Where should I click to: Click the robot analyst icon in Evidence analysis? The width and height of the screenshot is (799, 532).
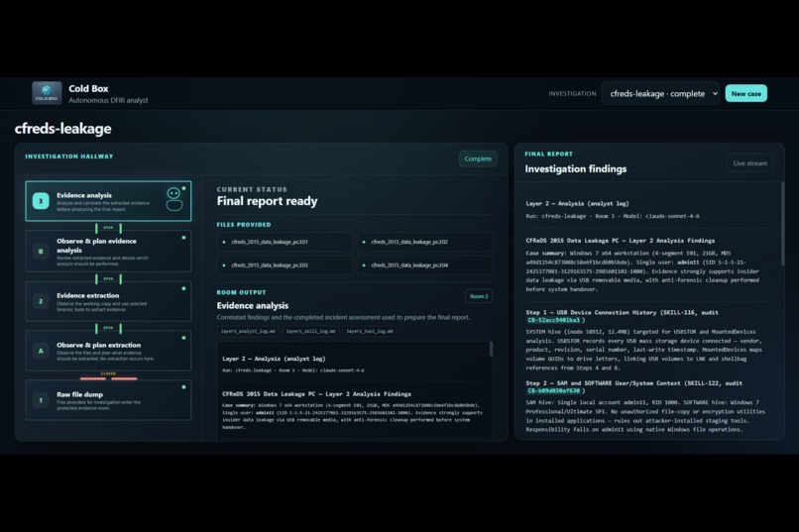point(173,199)
